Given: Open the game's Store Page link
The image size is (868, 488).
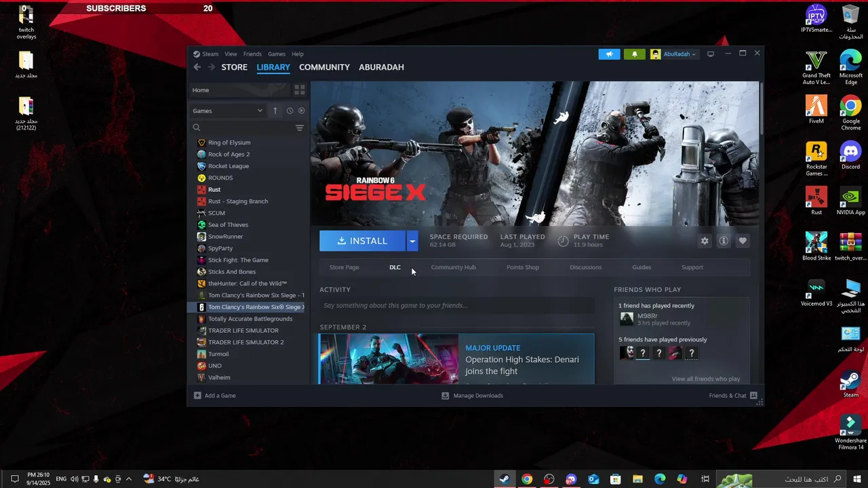Looking at the screenshot, I should tap(344, 267).
